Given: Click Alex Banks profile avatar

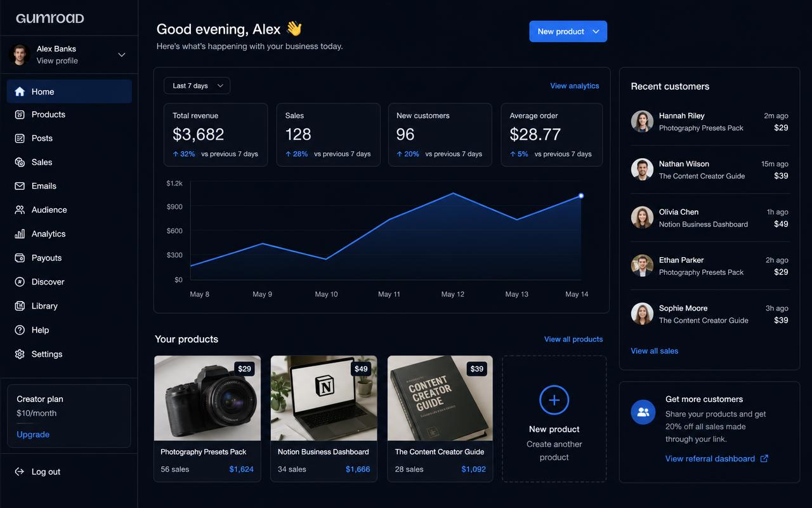Looking at the screenshot, I should pyautogui.click(x=20, y=55).
